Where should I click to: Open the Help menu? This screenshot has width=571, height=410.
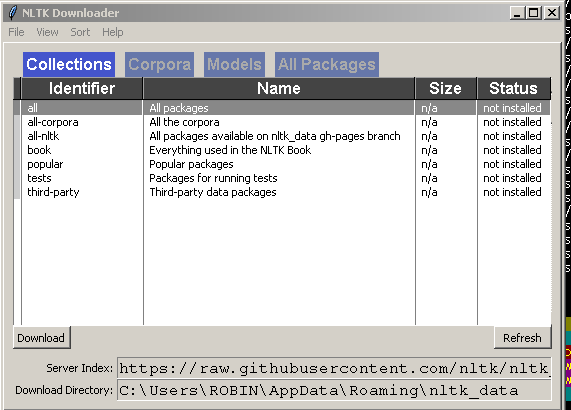click(113, 32)
